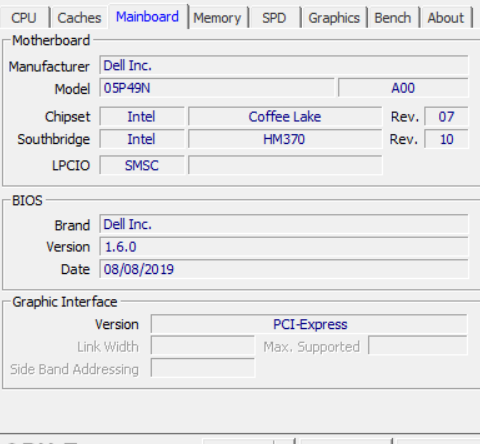Click the empty Link Width field

(x=203, y=346)
